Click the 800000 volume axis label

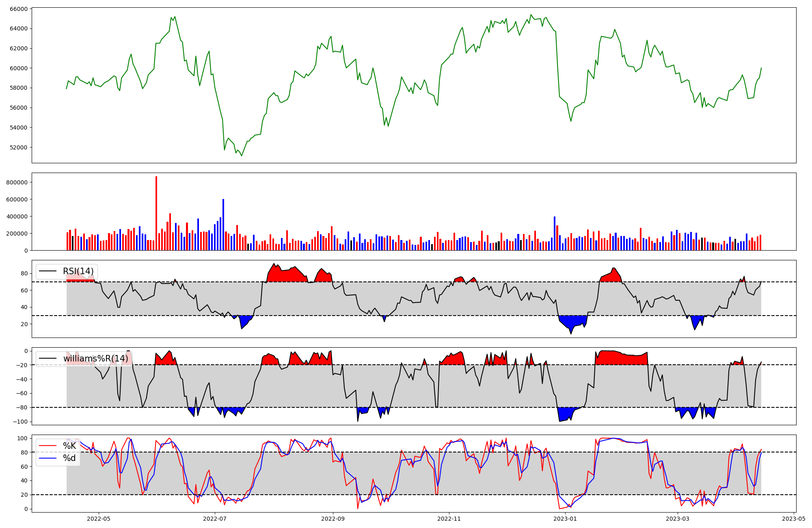[x=16, y=182]
